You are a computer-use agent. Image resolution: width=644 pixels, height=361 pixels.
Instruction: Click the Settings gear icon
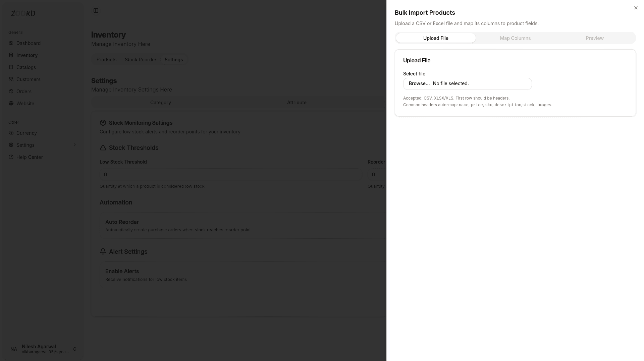11,145
